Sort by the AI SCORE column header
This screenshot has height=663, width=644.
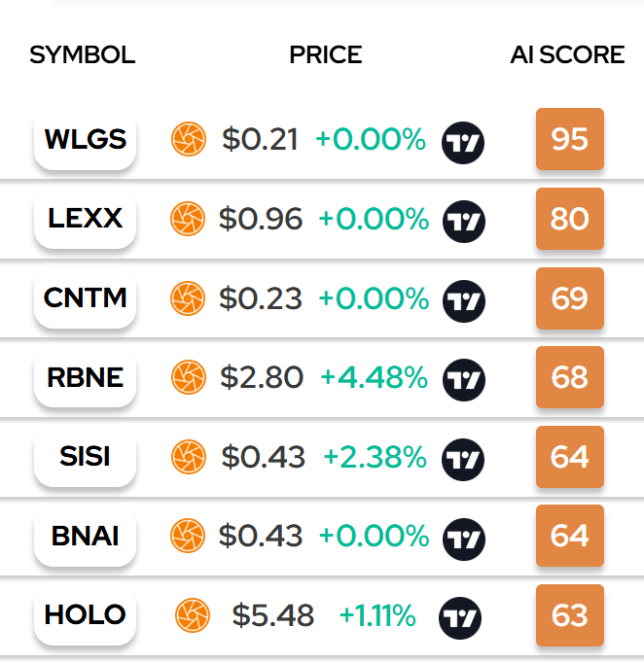pyautogui.click(x=567, y=55)
